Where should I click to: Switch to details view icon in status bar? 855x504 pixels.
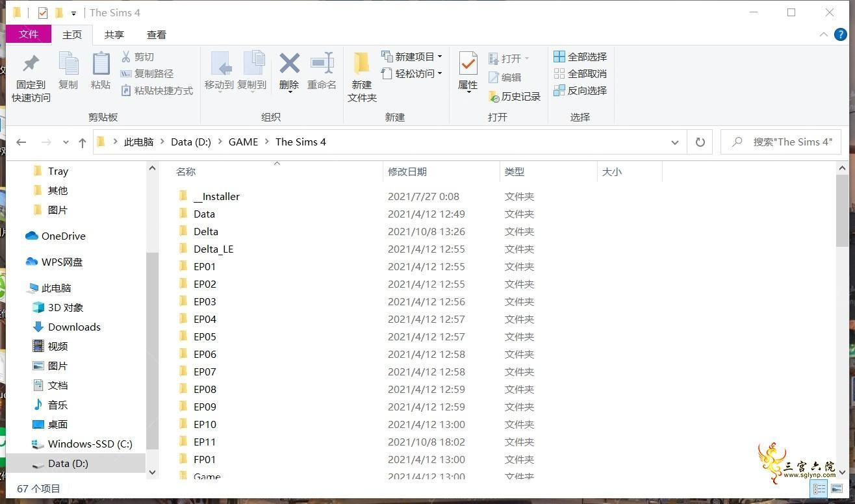[819, 488]
